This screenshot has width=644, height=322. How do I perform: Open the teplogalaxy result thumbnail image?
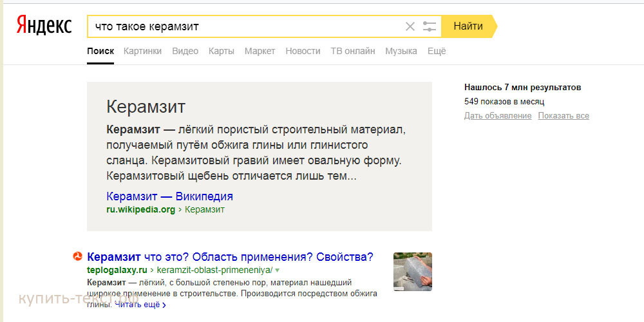point(412,272)
